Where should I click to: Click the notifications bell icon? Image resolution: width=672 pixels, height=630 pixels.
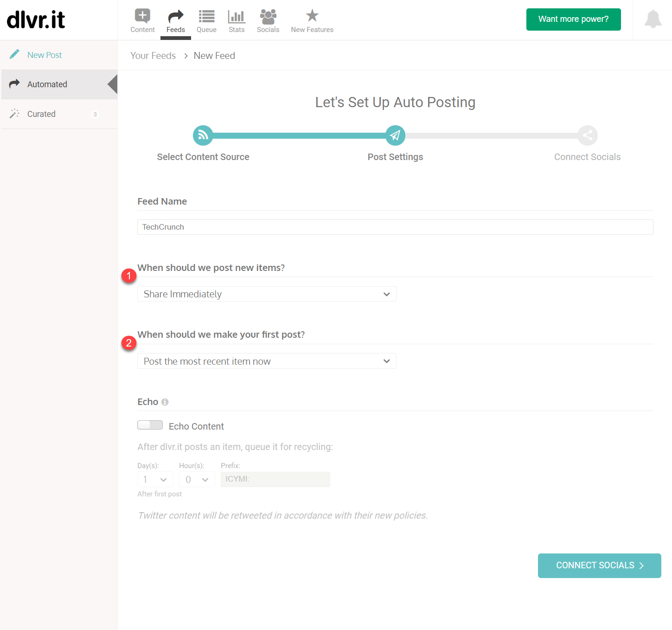pos(653,19)
